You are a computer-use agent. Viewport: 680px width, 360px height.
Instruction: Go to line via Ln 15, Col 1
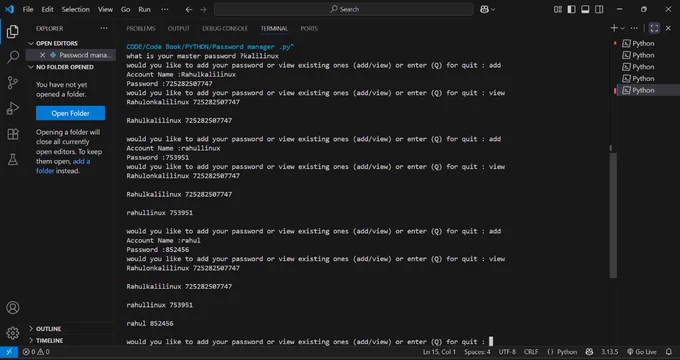pyautogui.click(x=439, y=352)
